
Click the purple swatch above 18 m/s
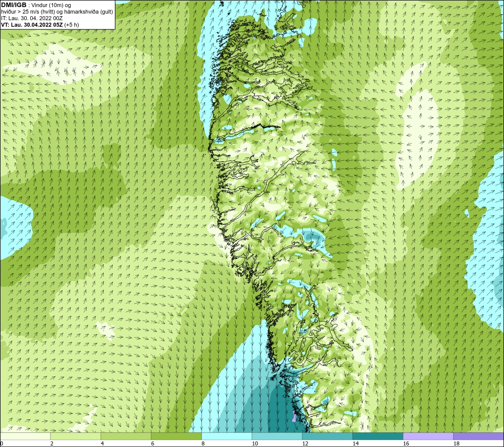pos(478,436)
